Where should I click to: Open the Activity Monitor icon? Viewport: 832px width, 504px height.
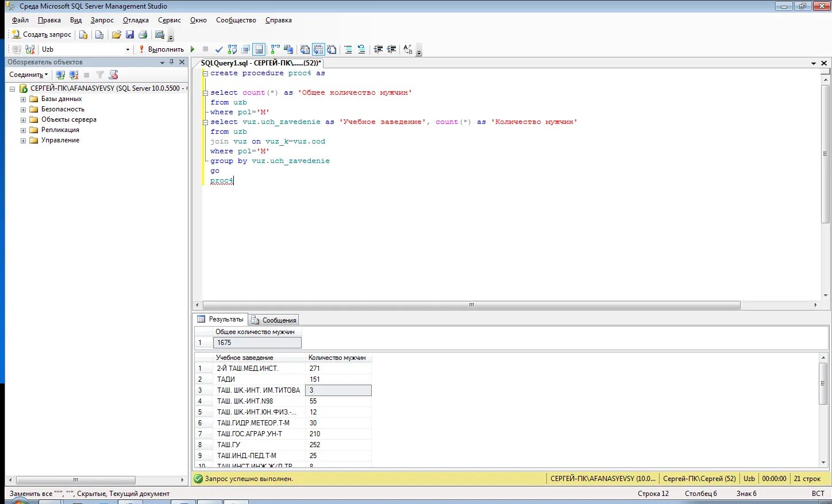click(x=160, y=34)
